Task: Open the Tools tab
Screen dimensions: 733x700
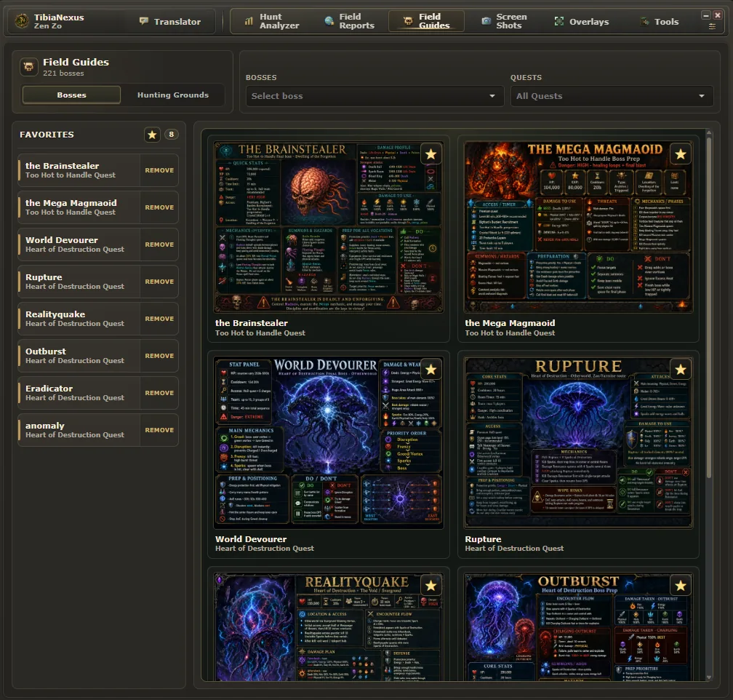Action: click(659, 22)
